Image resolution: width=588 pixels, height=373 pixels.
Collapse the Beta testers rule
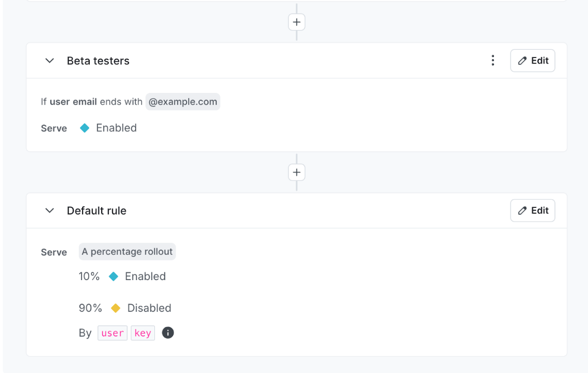pyautogui.click(x=49, y=61)
